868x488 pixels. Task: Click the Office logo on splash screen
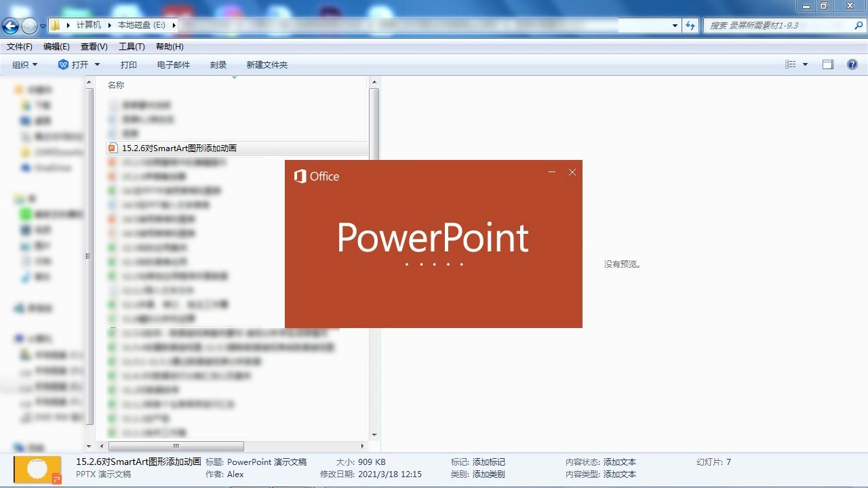click(x=317, y=176)
